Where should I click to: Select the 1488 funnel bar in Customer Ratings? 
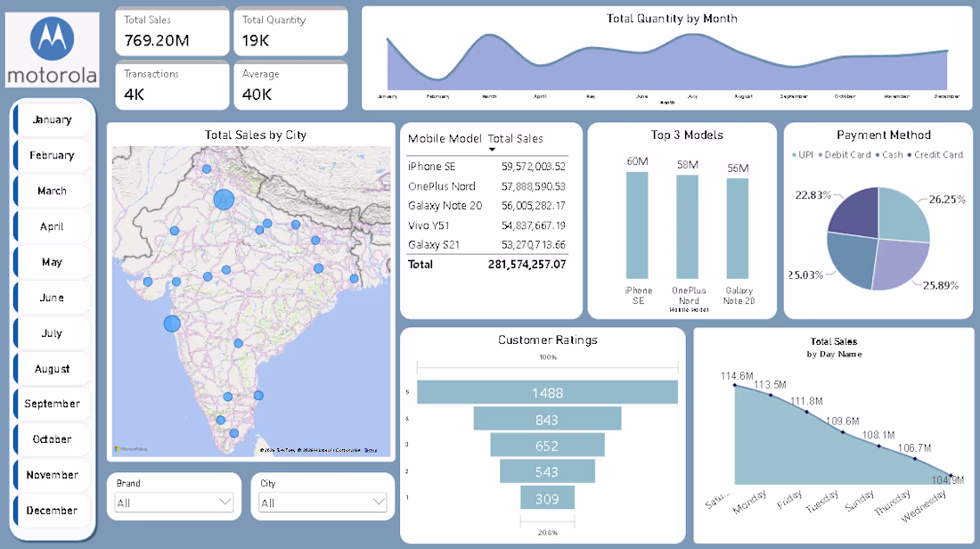[x=548, y=393]
